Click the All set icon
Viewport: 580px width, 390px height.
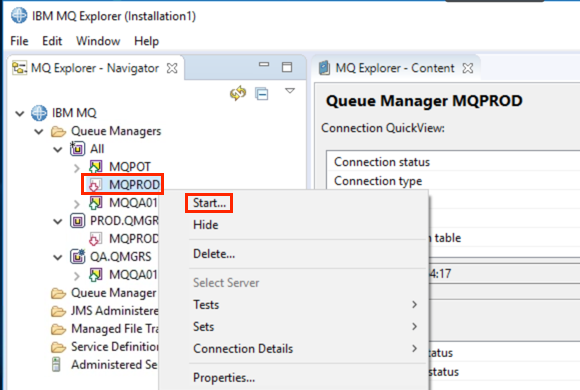[x=77, y=148]
